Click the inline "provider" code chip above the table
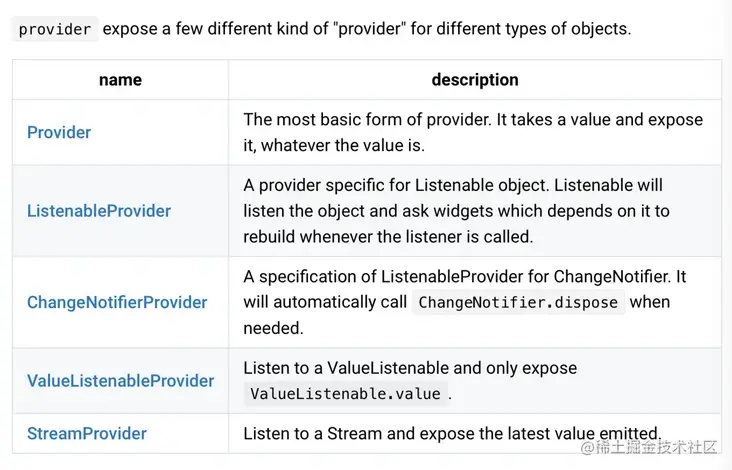This screenshot has height=470, width=732. click(55, 29)
